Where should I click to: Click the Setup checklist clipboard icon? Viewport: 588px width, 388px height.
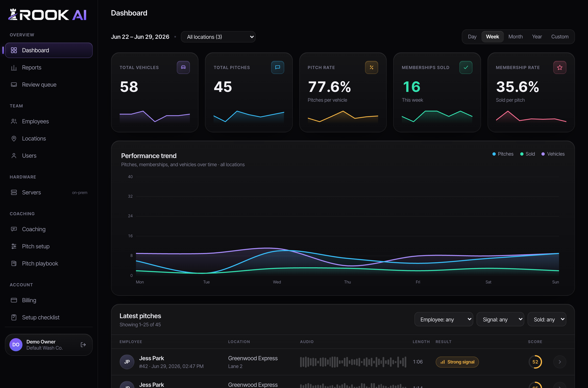(x=14, y=317)
